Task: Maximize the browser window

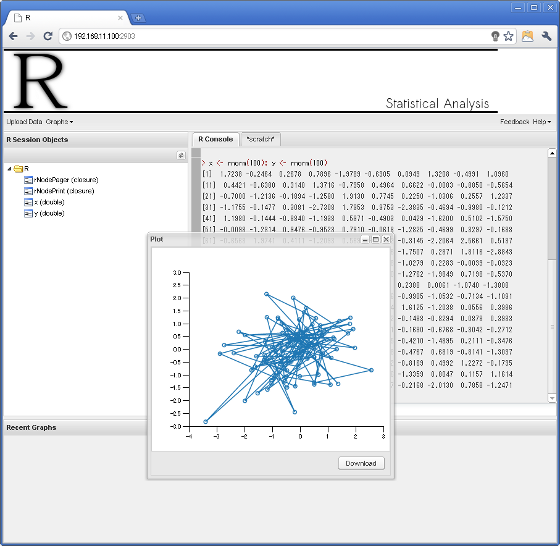Action: click(534, 7)
